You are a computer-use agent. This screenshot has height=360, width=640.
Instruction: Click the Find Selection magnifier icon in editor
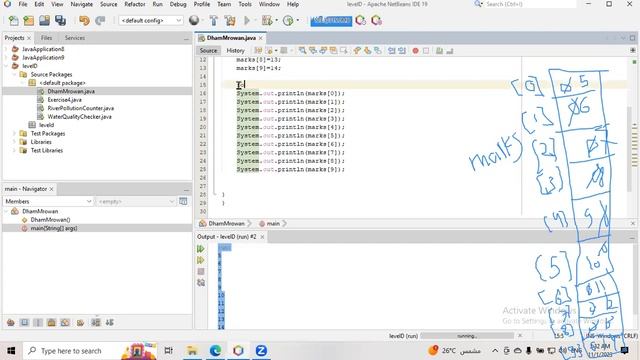(x=302, y=51)
